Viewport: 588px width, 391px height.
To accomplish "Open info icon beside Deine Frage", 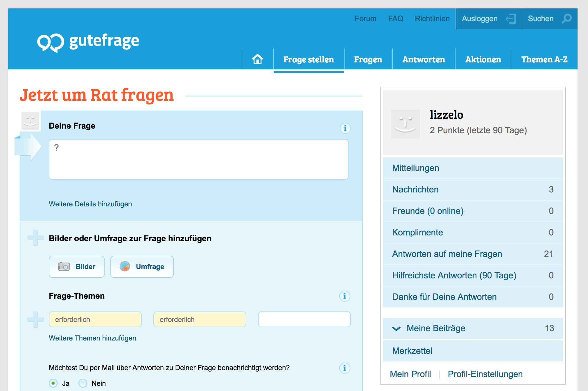I will pyautogui.click(x=345, y=128).
